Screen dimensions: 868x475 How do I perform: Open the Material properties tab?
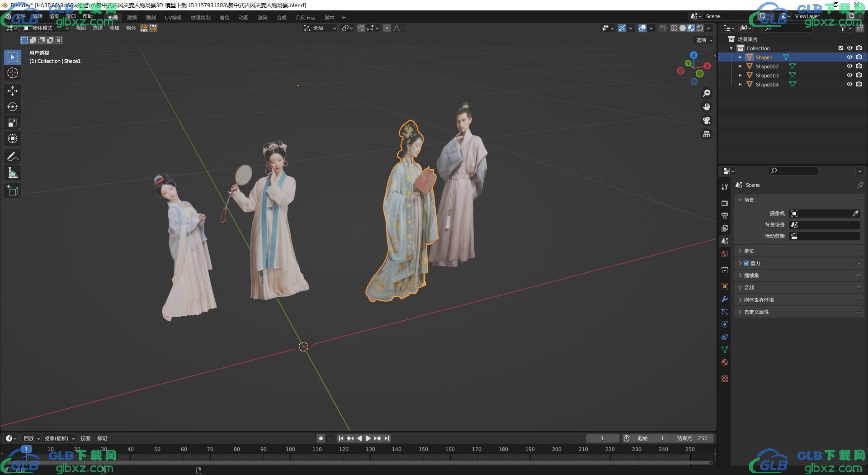725,362
